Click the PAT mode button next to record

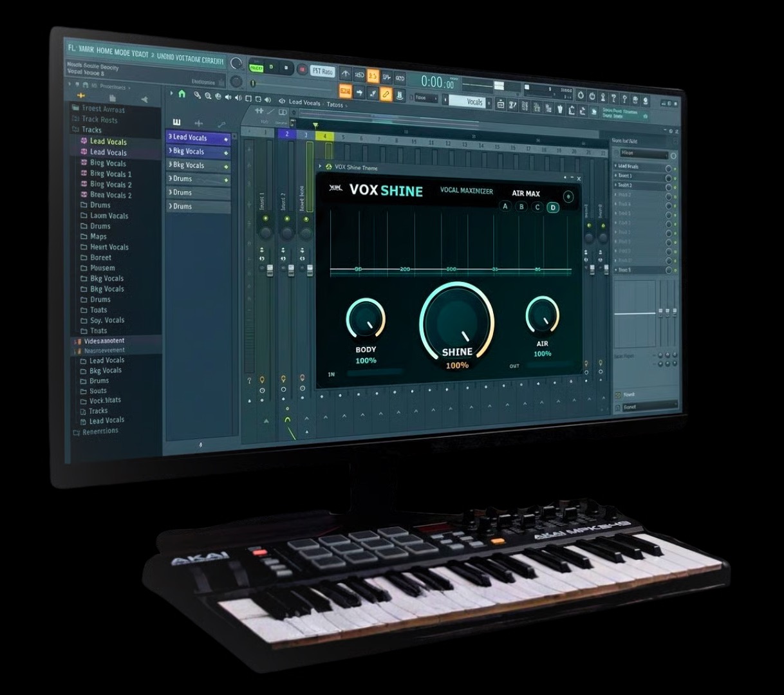pyautogui.click(x=322, y=71)
